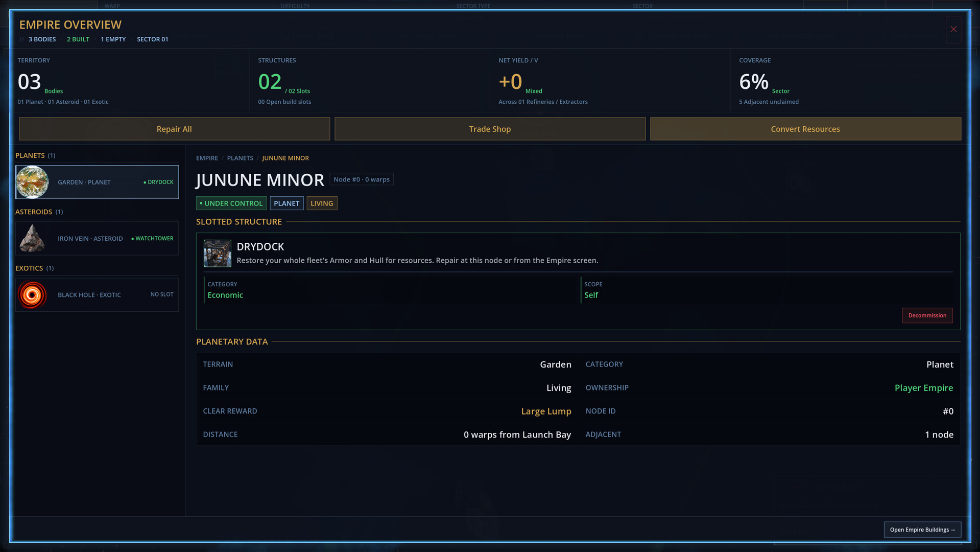Close the Empire Overview window
980x552 pixels.
click(953, 29)
